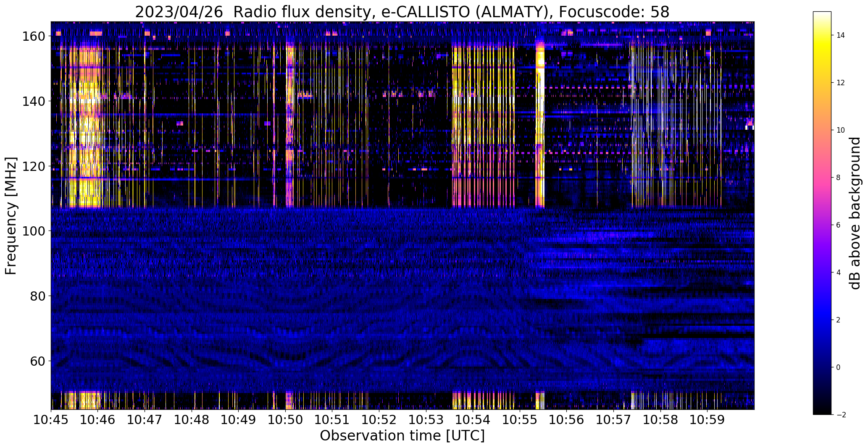Click the 120 frequency tick label
This screenshot has height=448, width=868.
[35, 166]
